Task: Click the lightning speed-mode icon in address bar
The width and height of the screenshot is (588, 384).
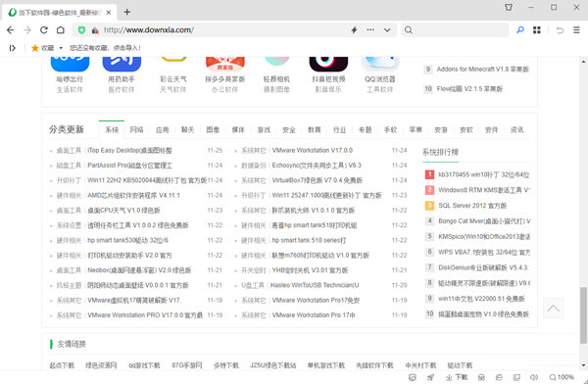Action: click(x=354, y=30)
